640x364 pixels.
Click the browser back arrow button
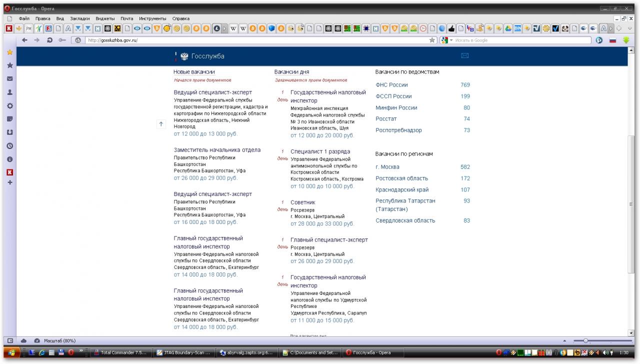(x=24, y=40)
